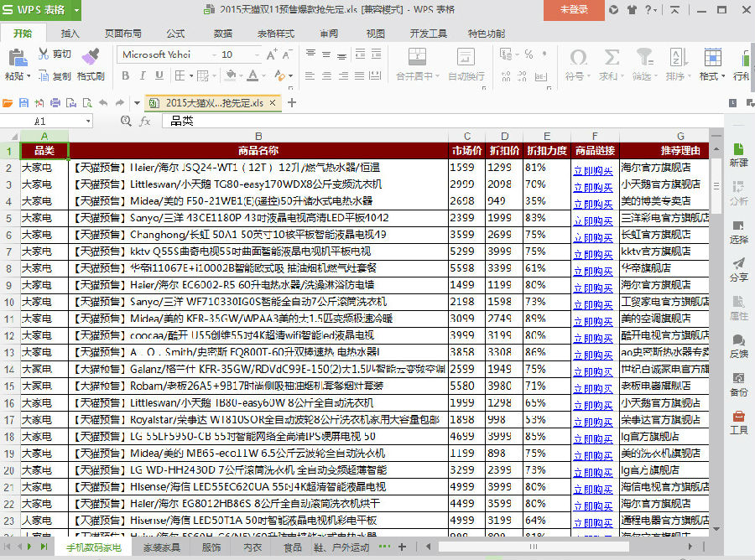Image resolution: width=755 pixels, height=560 pixels.
Task: Open the 页面布局 ribbon tab
Action: point(123,34)
